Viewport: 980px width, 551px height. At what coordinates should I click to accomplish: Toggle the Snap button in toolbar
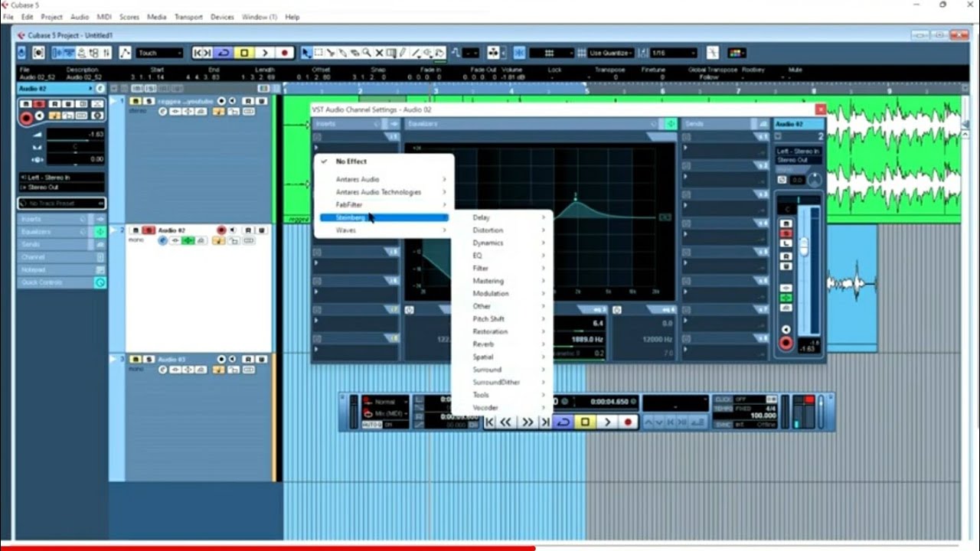pos(520,53)
